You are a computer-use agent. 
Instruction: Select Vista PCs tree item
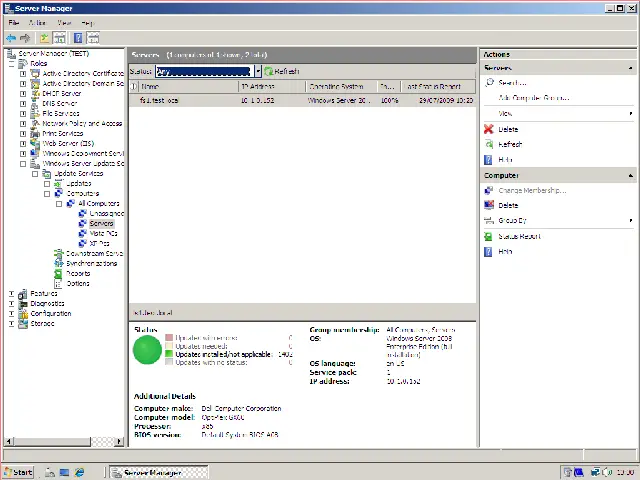[x=103, y=233]
